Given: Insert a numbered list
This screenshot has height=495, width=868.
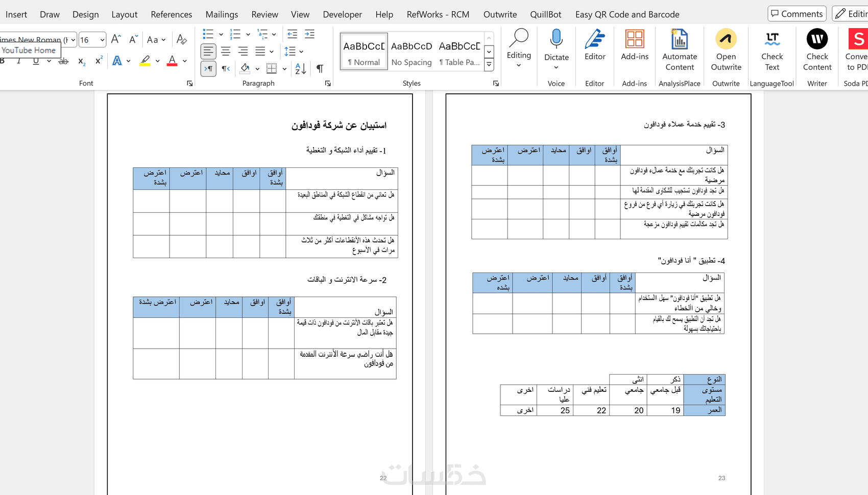Looking at the screenshot, I should point(235,34).
